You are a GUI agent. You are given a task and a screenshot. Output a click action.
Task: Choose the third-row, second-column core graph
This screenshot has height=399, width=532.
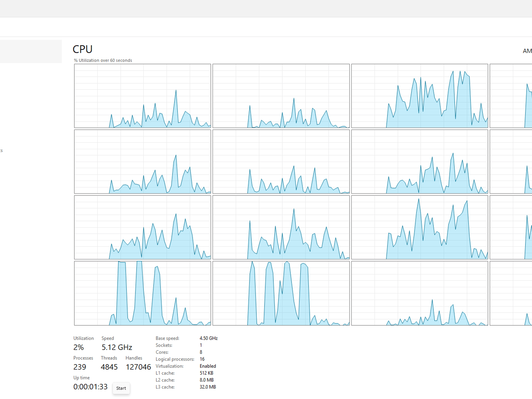click(x=281, y=227)
